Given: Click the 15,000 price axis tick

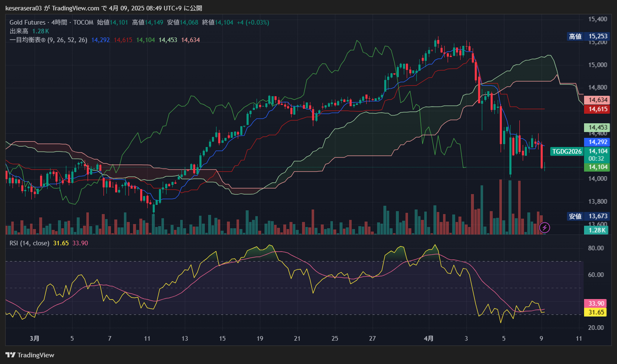Looking at the screenshot, I should (598, 65).
